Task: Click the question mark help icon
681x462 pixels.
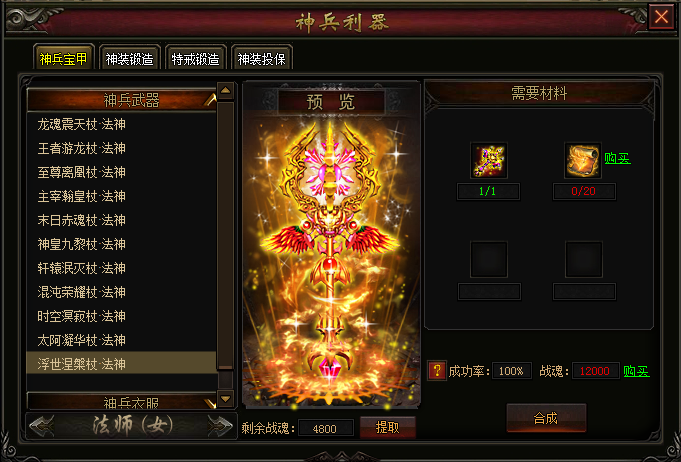Action: pyautogui.click(x=436, y=371)
